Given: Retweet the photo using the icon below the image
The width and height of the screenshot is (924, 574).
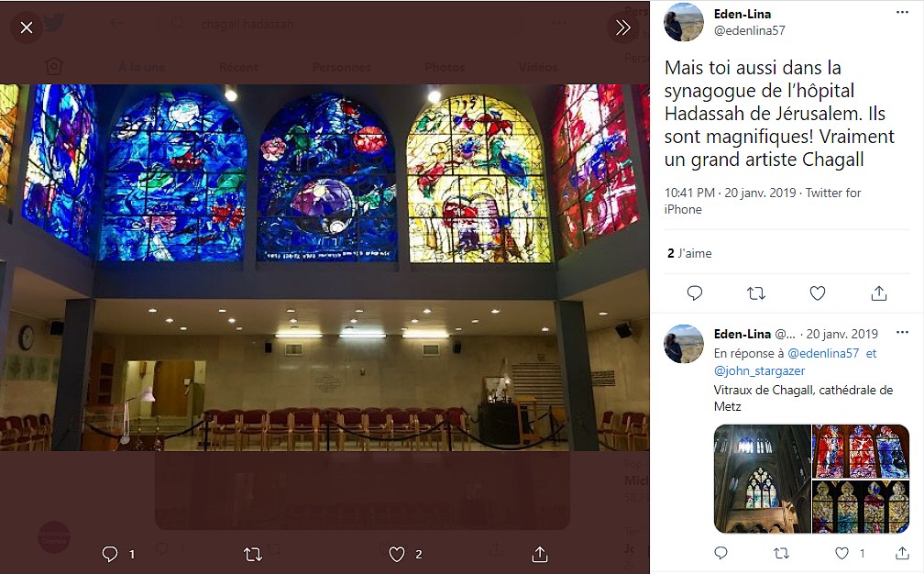Looking at the screenshot, I should click(x=253, y=554).
